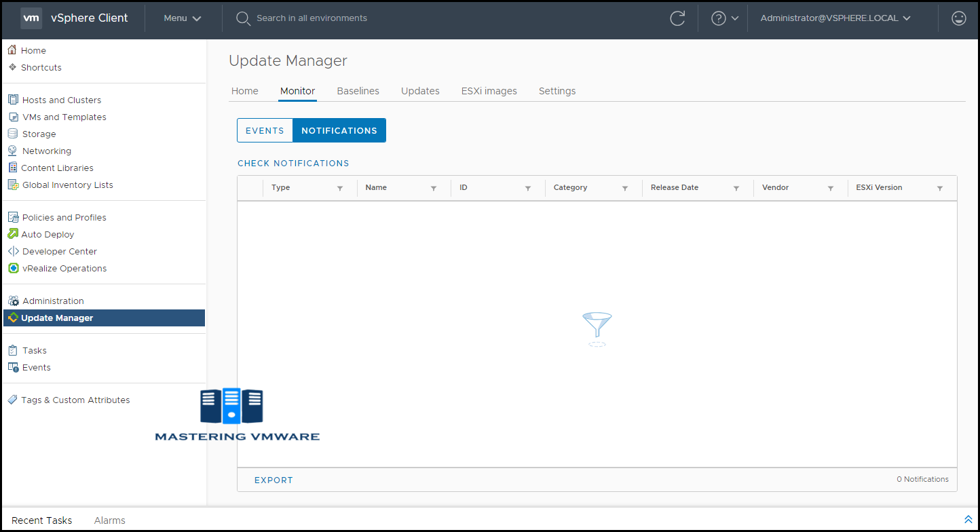Filter the Type column

[x=340, y=189]
